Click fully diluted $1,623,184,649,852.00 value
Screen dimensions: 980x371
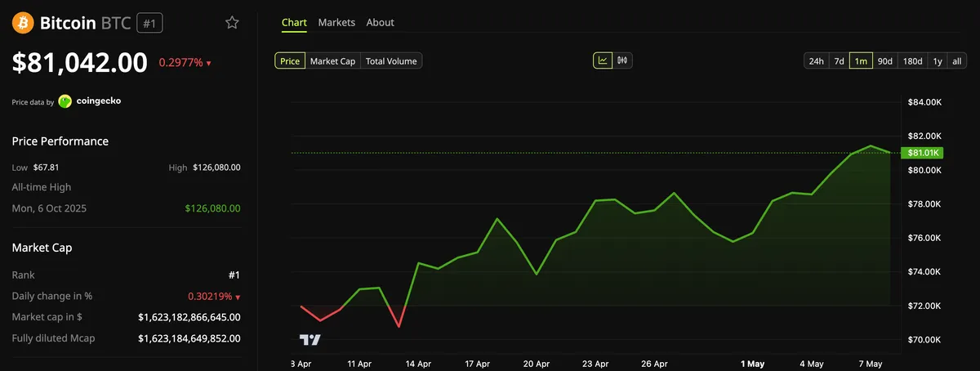pos(189,338)
